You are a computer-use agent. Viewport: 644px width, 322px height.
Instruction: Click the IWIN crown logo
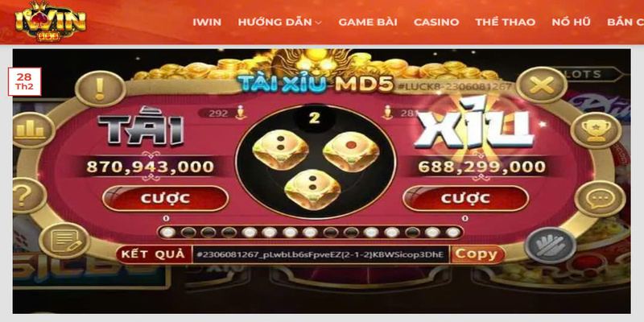point(50,21)
